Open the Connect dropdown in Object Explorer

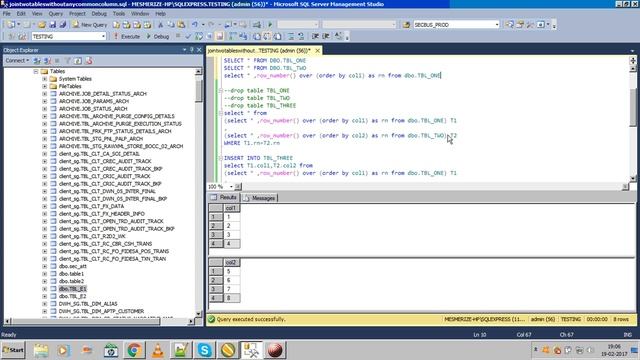click(17, 60)
